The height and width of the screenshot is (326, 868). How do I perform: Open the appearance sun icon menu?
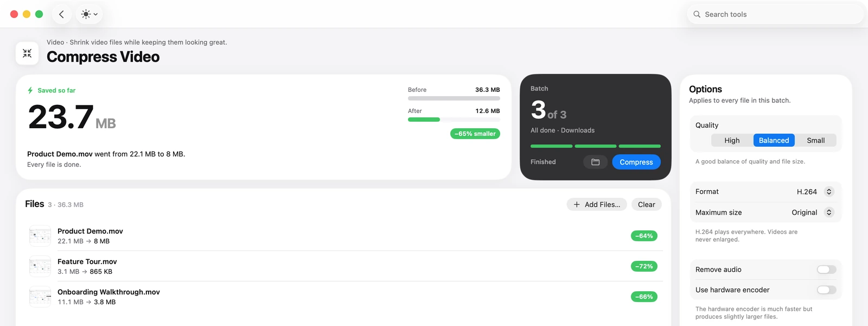(89, 15)
